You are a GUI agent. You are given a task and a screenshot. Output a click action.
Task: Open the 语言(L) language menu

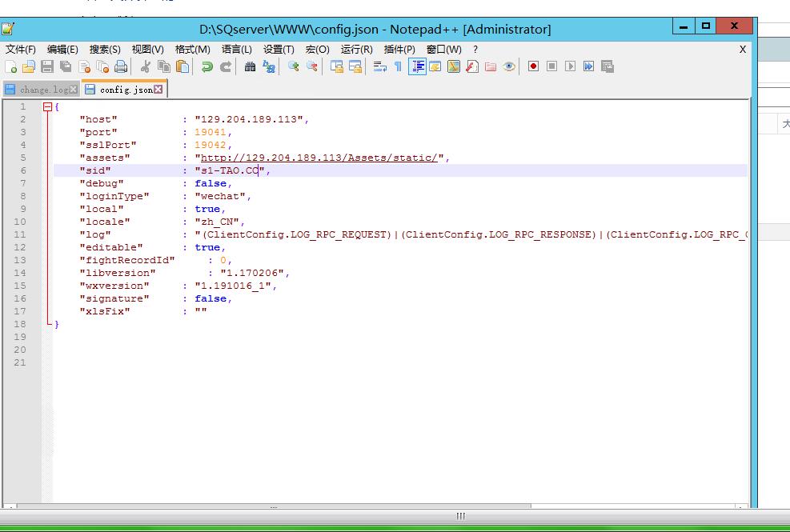236,49
